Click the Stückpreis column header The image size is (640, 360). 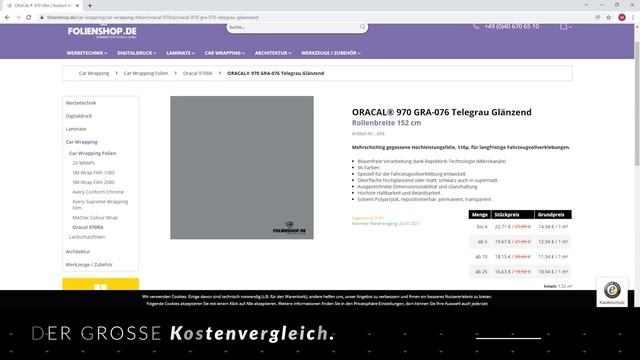tap(512, 215)
